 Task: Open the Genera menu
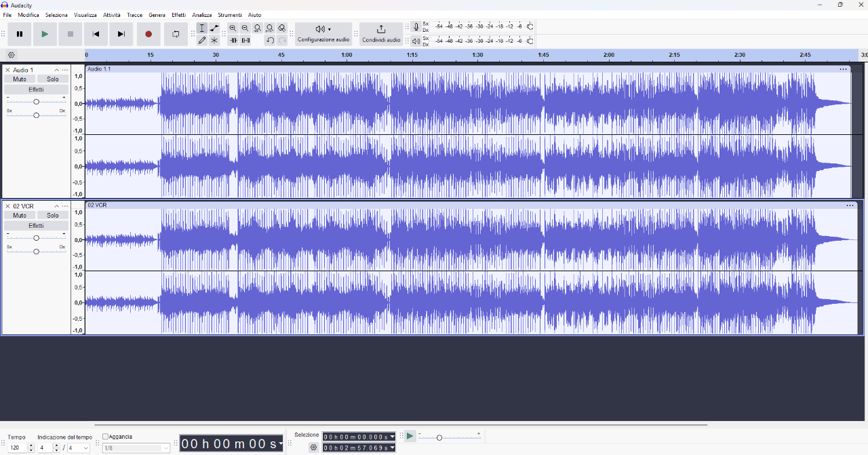click(x=157, y=15)
